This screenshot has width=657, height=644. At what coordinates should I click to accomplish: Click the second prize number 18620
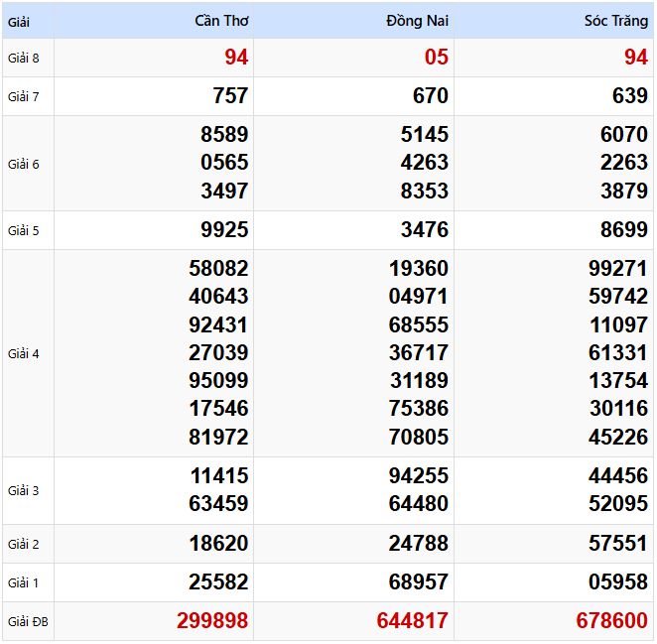(x=218, y=544)
